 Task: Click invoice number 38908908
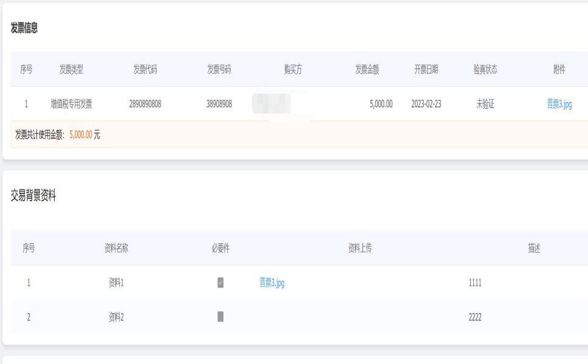(219, 104)
